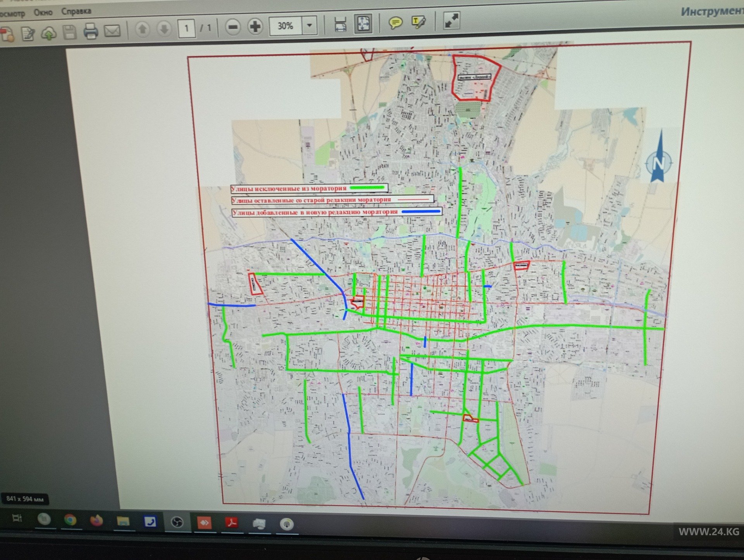The height and width of the screenshot is (560, 744).
Task: Open Adobe Acrobat Reader taskbar icon
Action: pos(232,523)
